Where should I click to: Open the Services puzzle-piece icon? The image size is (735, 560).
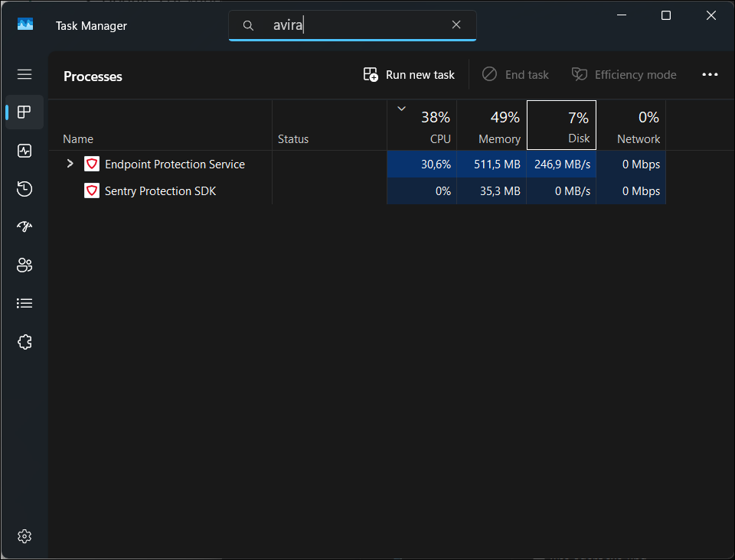point(24,342)
